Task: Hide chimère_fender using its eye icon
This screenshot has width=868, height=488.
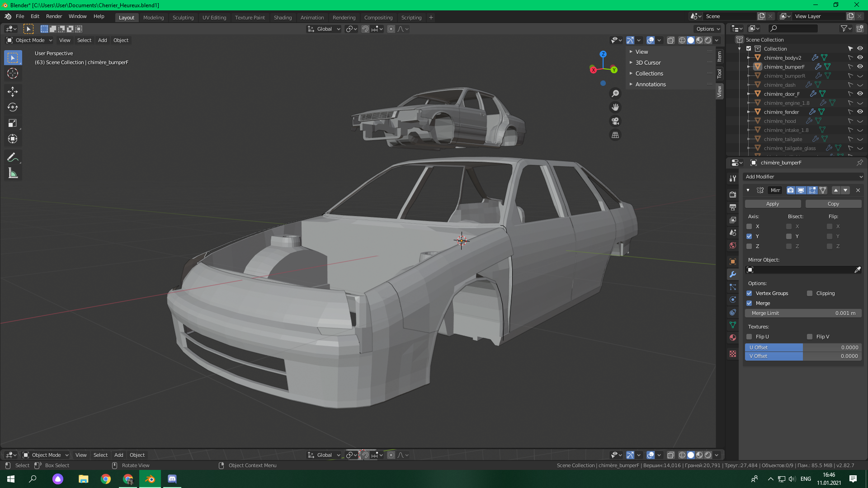Action: coord(860,112)
